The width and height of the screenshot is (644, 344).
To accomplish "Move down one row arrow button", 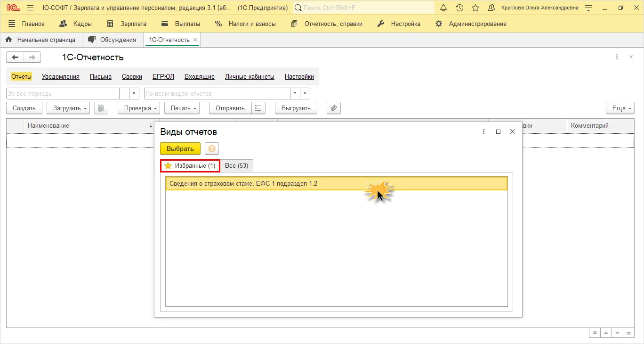I will click(617, 333).
